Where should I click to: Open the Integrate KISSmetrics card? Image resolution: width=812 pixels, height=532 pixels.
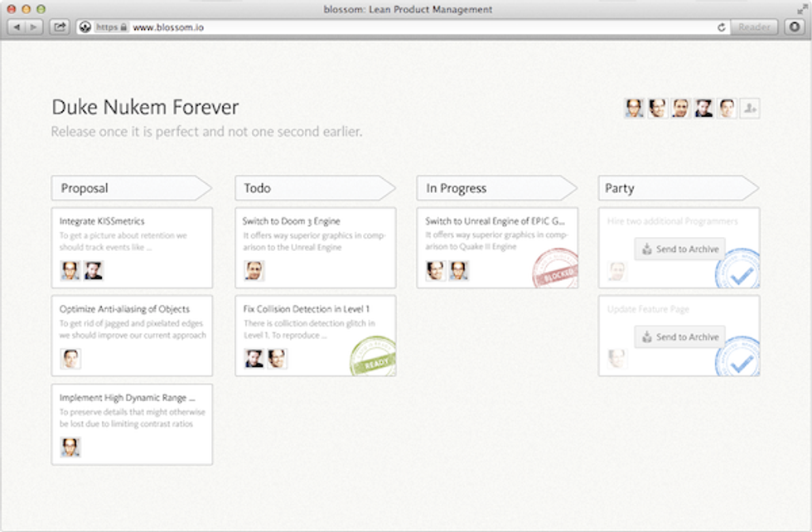coord(132,248)
